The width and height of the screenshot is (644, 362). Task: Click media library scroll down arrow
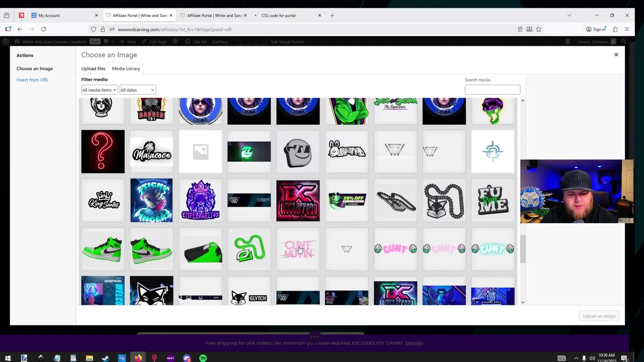click(523, 302)
